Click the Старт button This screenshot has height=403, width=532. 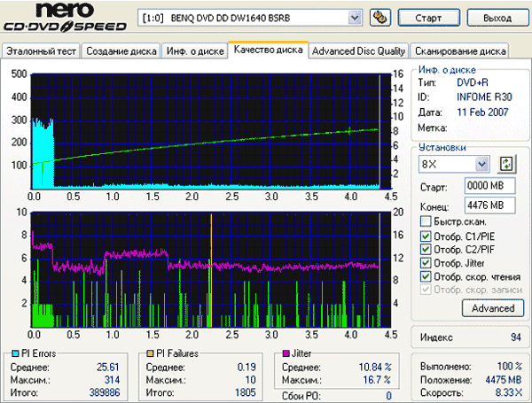429,18
